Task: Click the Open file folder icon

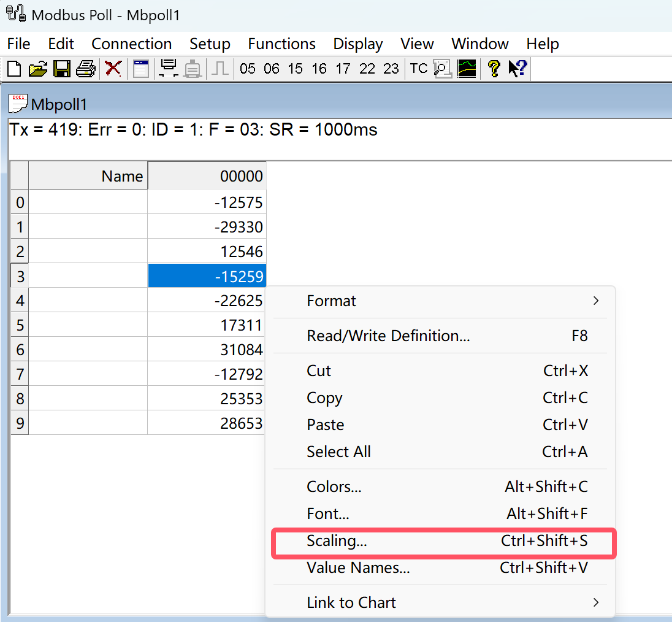Action: [38, 69]
